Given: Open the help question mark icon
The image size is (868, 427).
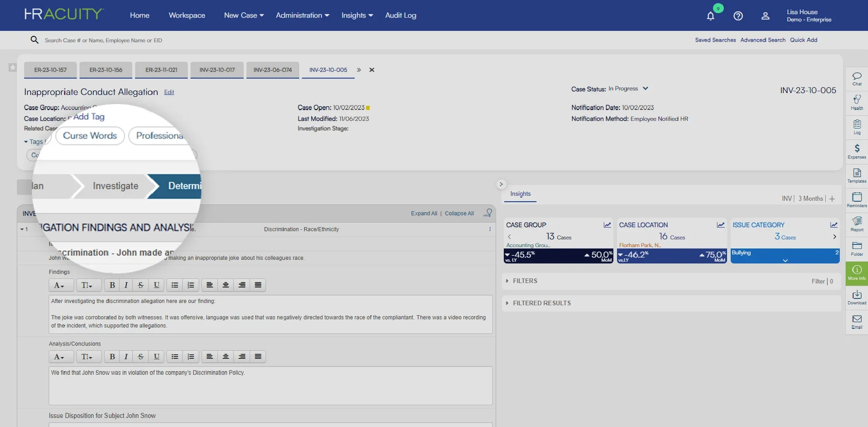Looking at the screenshot, I should click(x=738, y=16).
